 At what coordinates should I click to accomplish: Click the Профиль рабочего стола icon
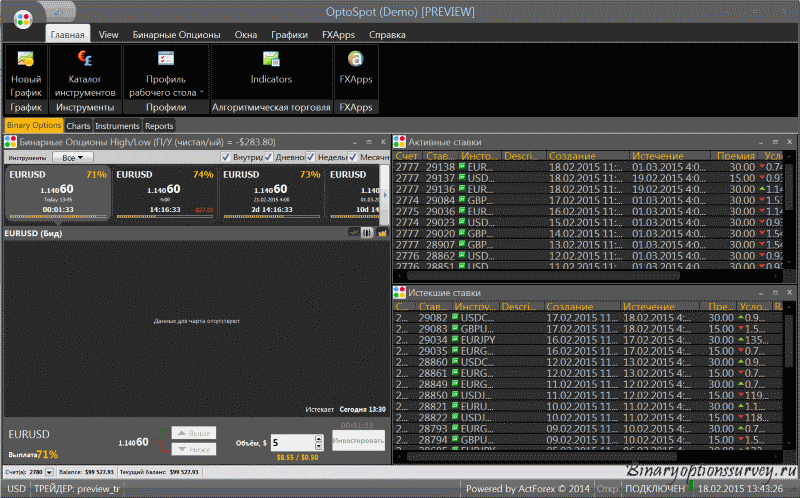pos(165,58)
